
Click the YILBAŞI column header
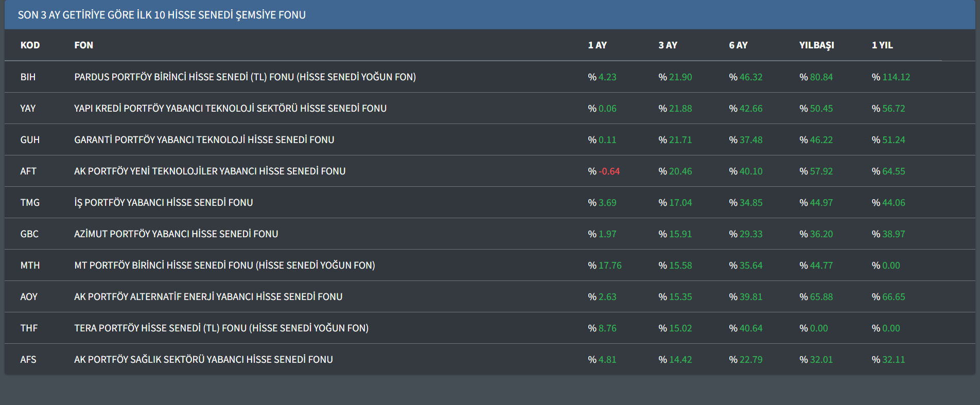coord(816,45)
